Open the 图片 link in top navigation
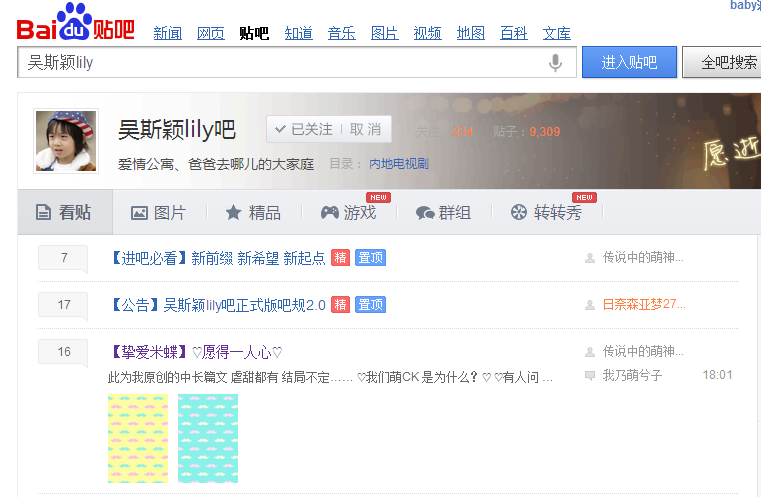 tap(384, 33)
